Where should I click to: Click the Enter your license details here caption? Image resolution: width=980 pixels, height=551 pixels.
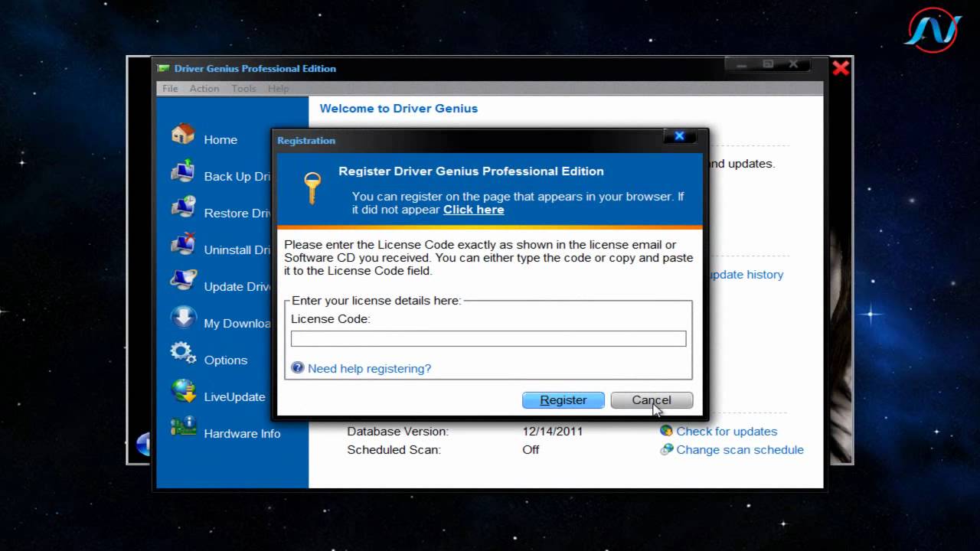[x=376, y=301]
